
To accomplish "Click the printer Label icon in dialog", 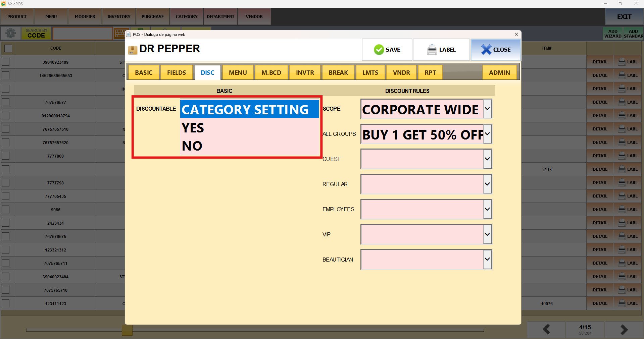I will click(432, 50).
